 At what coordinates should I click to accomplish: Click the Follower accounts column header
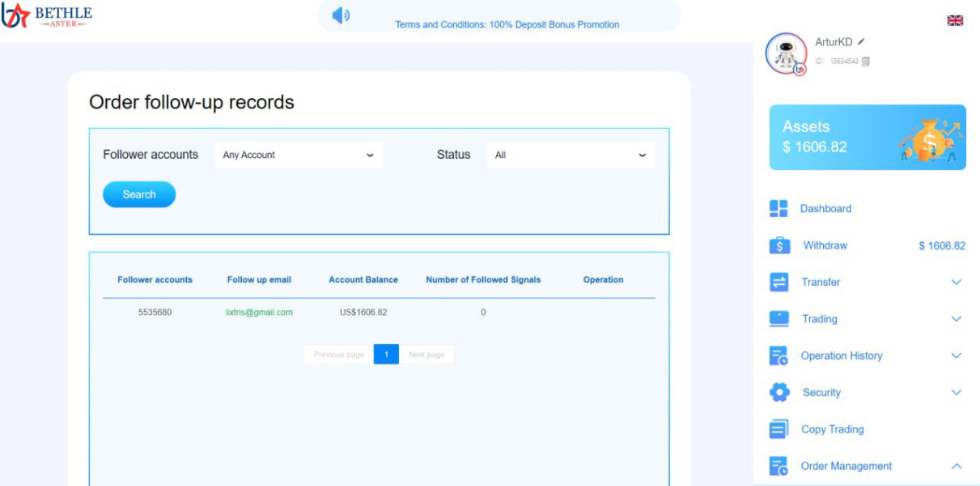pos(155,279)
